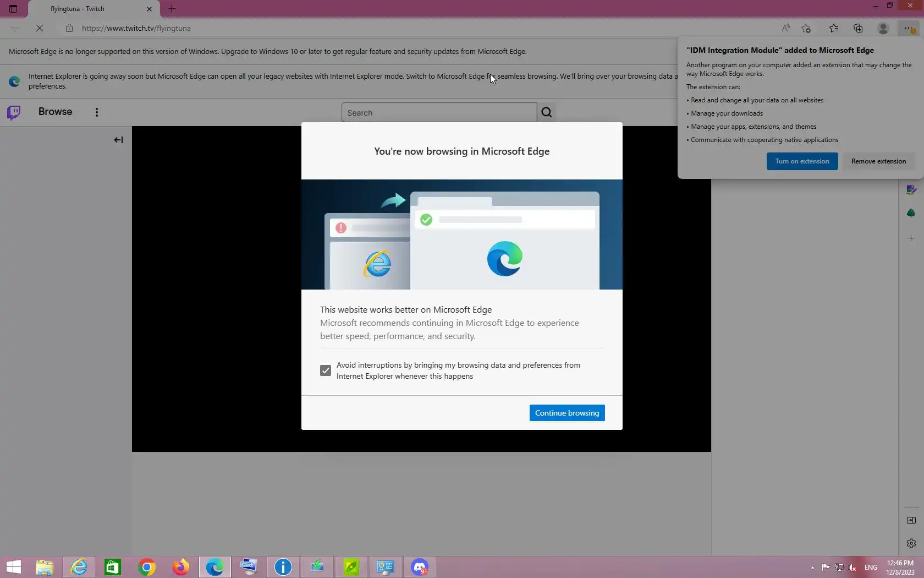Open a new tab

172,9
